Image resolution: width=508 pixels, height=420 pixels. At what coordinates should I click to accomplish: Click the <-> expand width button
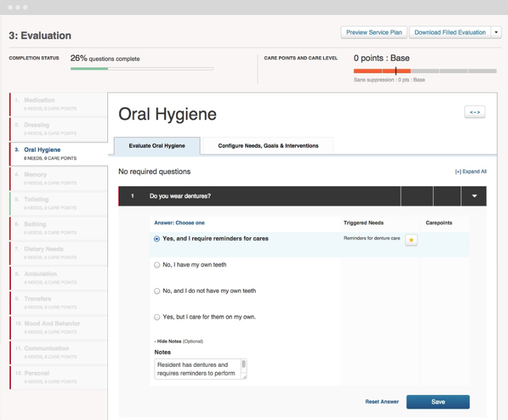[475, 112]
